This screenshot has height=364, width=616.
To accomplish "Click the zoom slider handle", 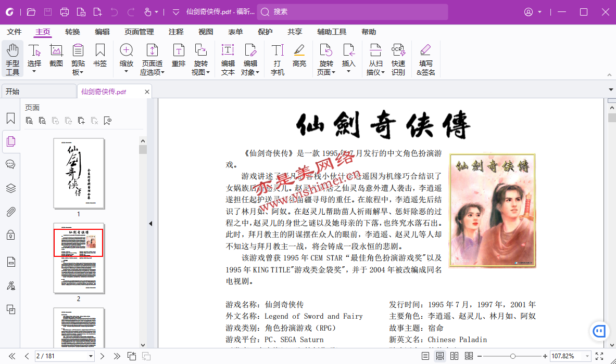I will click(513, 356).
